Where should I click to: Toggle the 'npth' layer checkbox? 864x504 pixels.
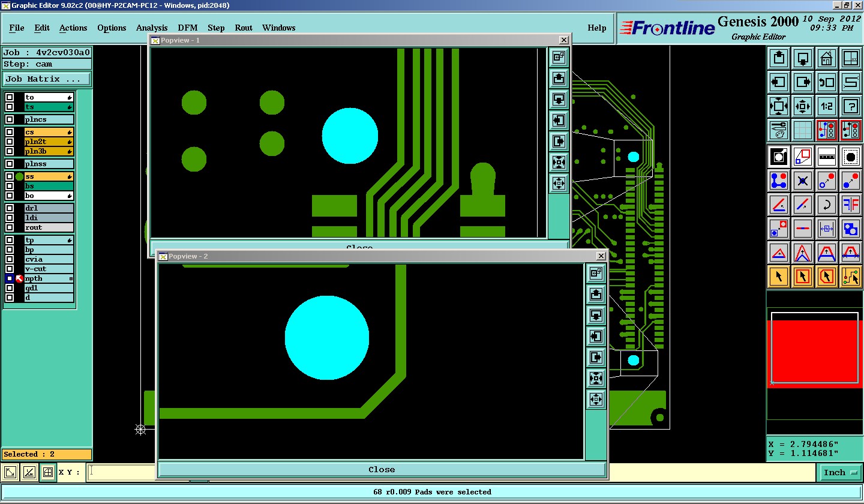10,278
